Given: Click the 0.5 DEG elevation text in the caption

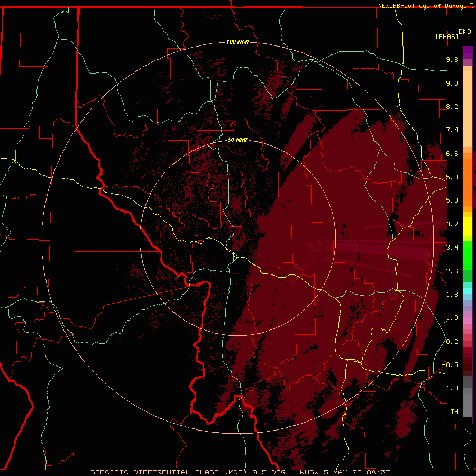Looking at the screenshot, I should pos(269,472).
